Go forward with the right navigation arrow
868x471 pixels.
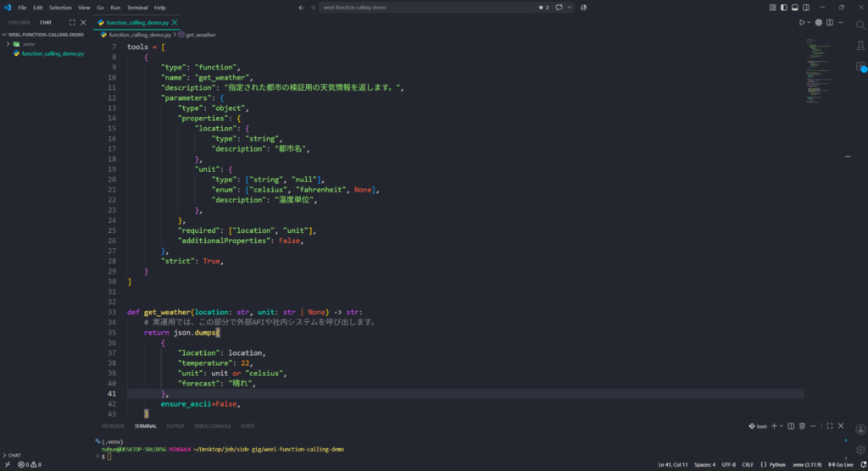[313, 8]
